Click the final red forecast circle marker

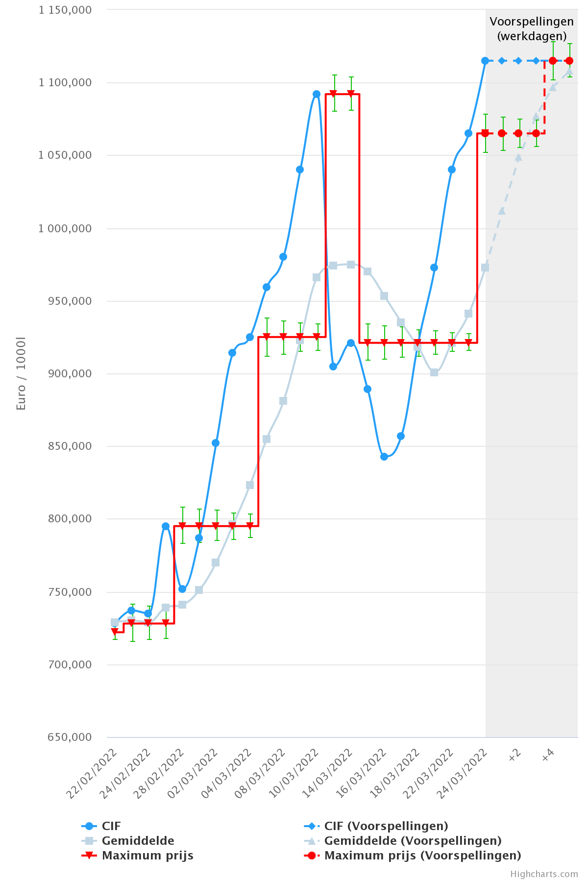[569, 61]
